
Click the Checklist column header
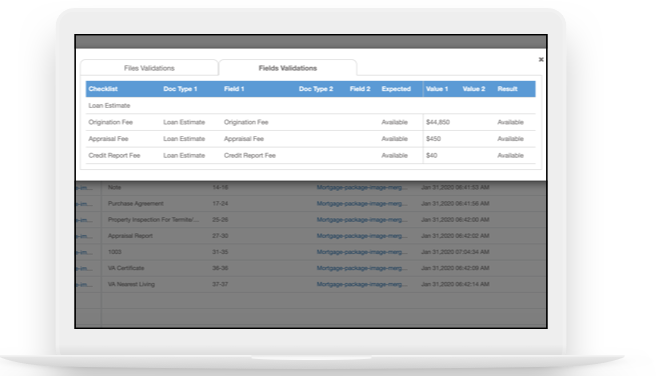103,89
